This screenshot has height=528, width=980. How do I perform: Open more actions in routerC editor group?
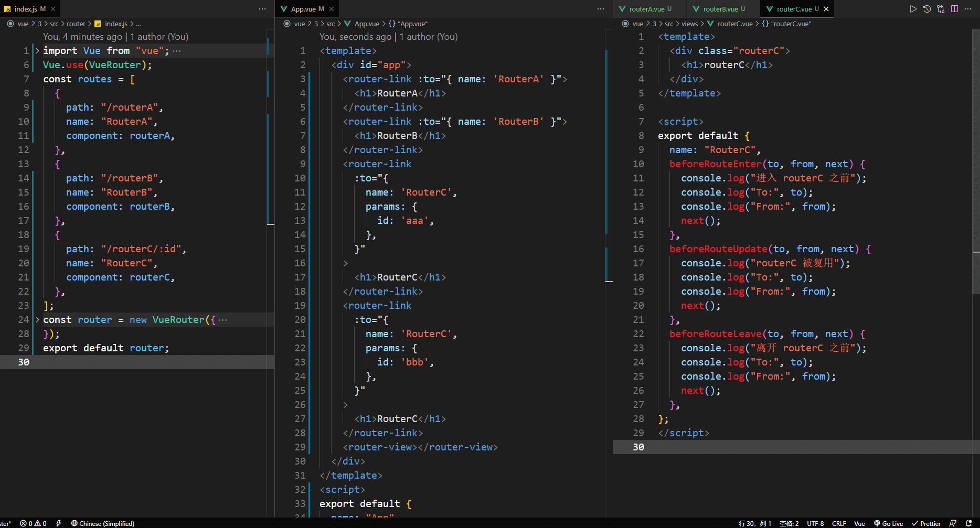click(968, 9)
